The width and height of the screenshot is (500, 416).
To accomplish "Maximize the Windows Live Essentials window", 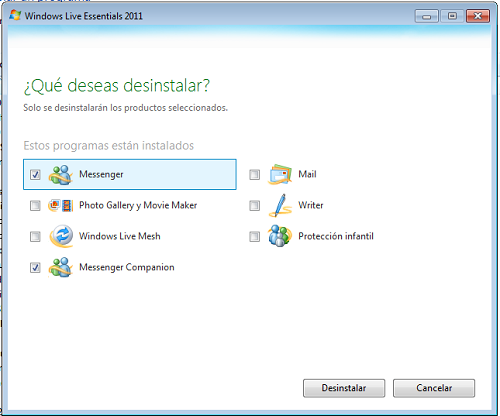I will (x=452, y=16).
